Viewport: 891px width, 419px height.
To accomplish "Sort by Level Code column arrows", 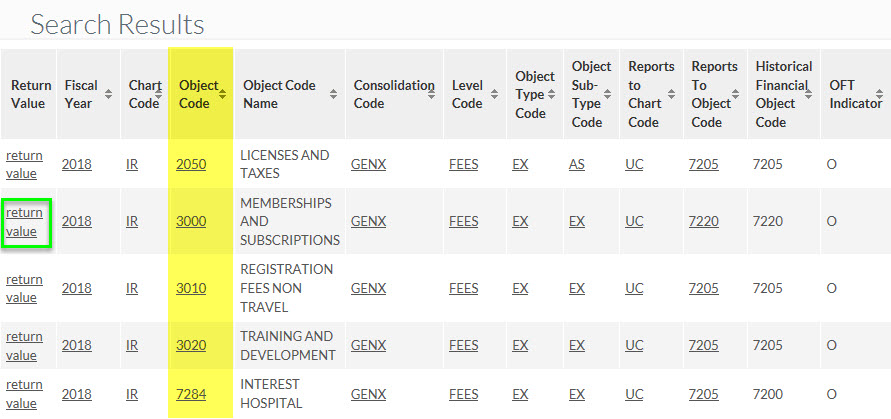I will tap(495, 94).
